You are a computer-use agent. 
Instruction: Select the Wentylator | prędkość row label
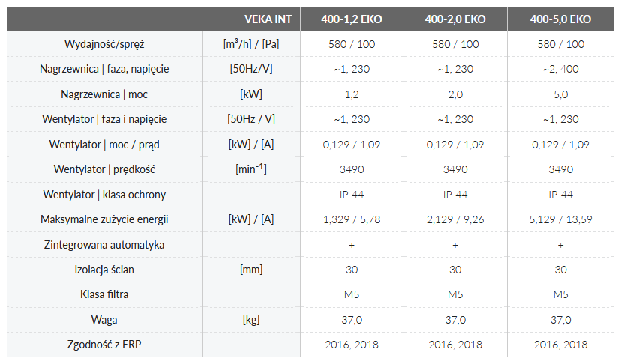[x=104, y=169]
